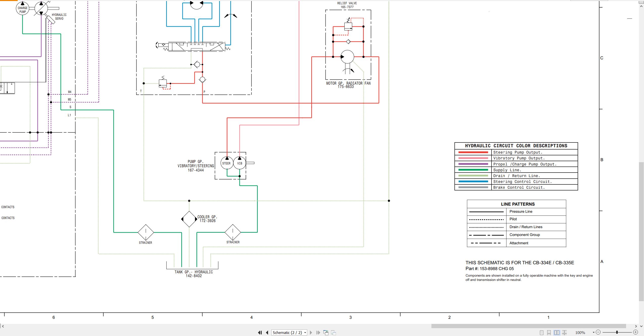Viewport: 644px width, 336px height.
Task: Click the green Supply Line color swatch
Action: click(x=473, y=170)
